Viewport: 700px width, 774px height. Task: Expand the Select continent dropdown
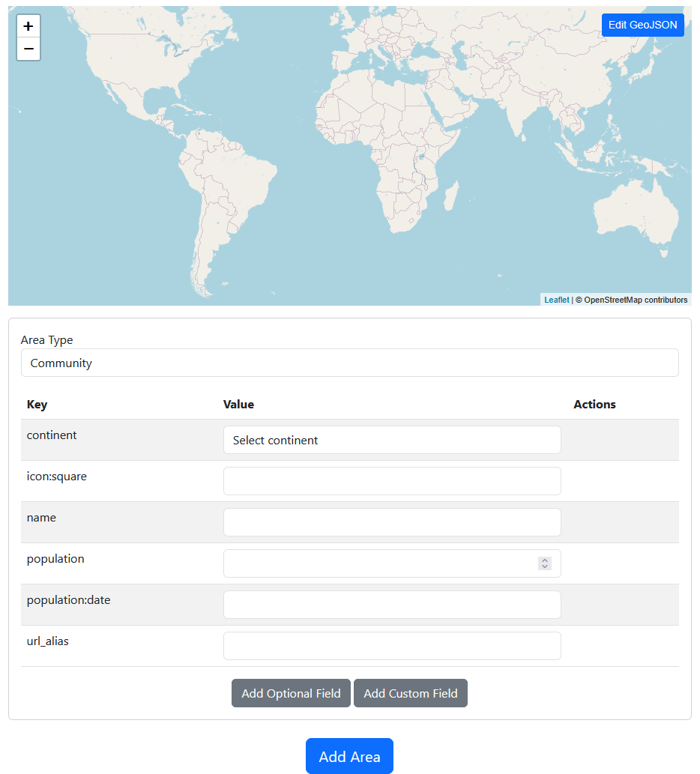tap(391, 440)
